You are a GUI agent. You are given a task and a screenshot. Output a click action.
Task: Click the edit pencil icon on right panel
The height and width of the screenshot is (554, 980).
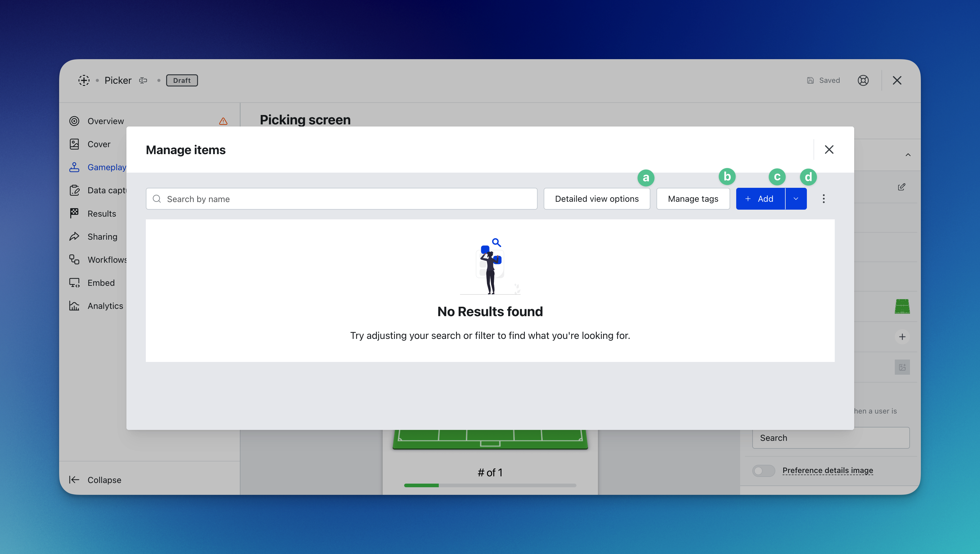point(902,187)
